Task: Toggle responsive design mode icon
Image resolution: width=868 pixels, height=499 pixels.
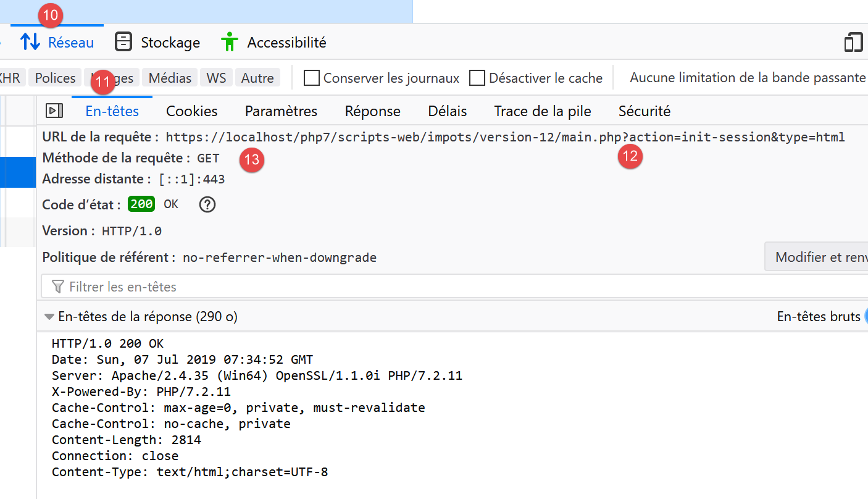Action: 853,43
